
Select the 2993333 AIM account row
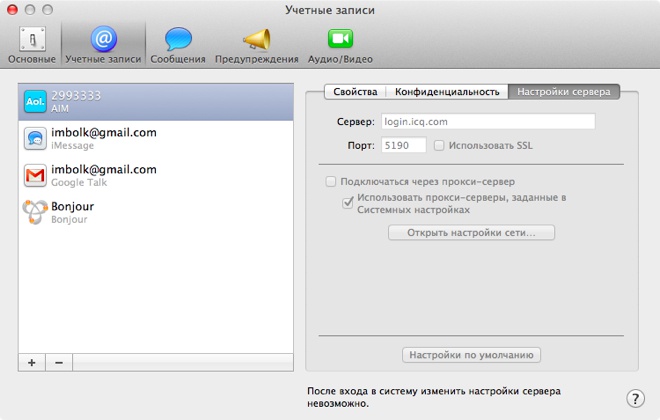pos(156,102)
